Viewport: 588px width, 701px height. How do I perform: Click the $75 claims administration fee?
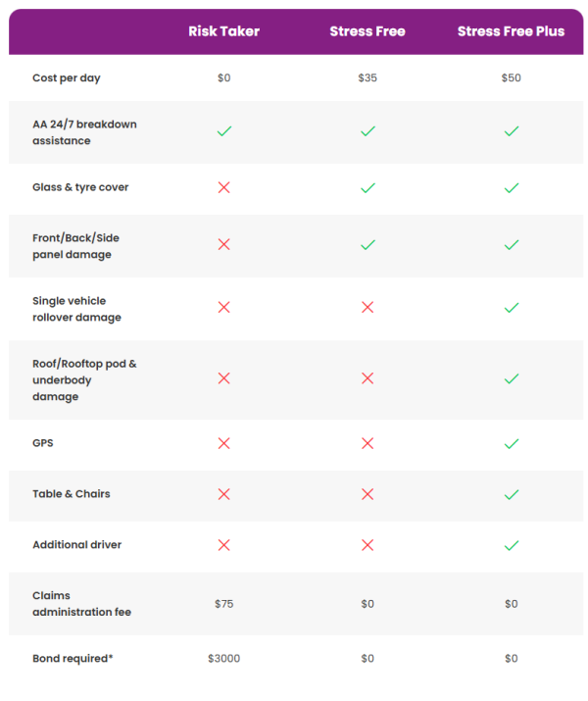tap(223, 604)
